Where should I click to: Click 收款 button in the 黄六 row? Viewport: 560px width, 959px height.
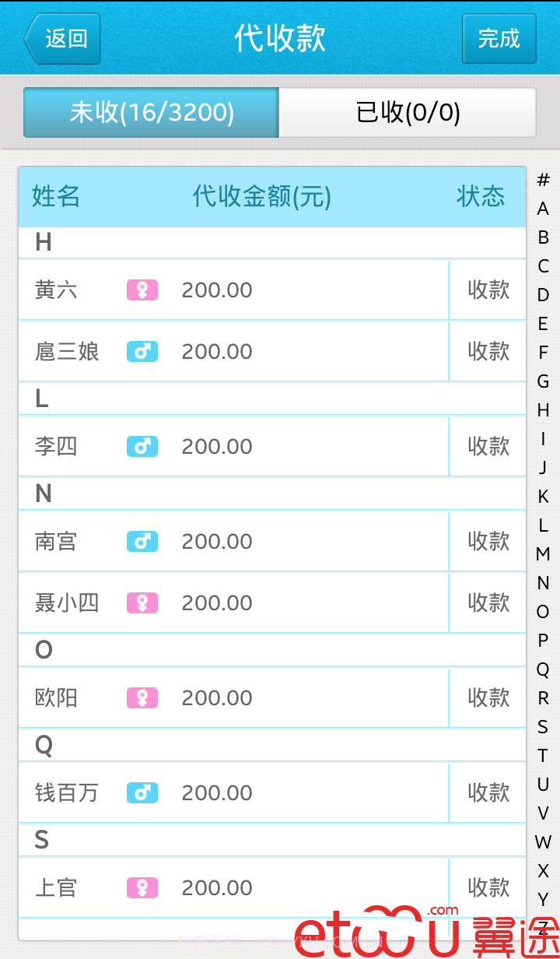pos(489,289)
